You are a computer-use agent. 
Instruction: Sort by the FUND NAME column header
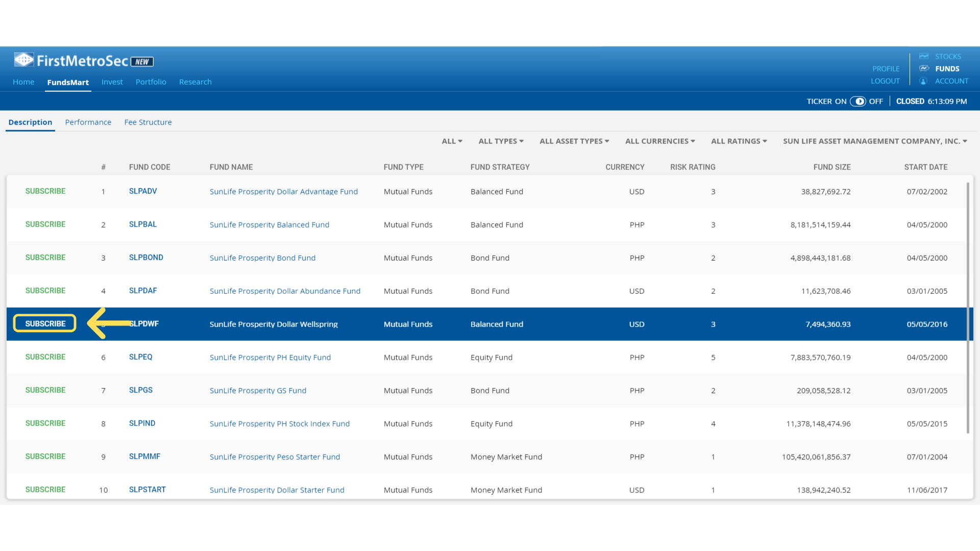(x=231, y=167)
